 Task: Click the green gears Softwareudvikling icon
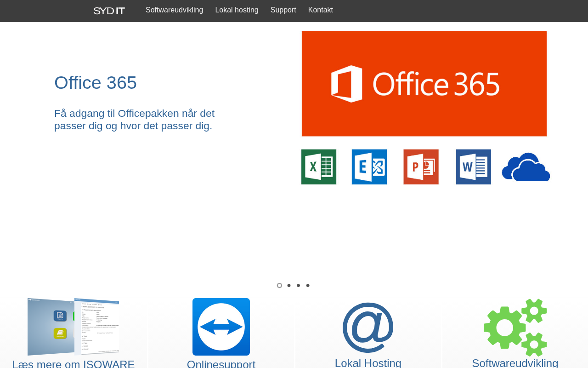pos(515,328)
